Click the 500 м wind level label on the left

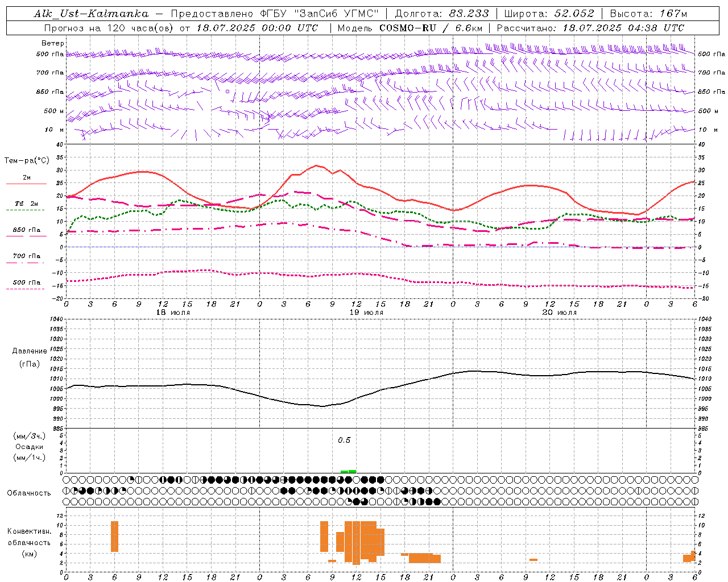coord(54,111)
